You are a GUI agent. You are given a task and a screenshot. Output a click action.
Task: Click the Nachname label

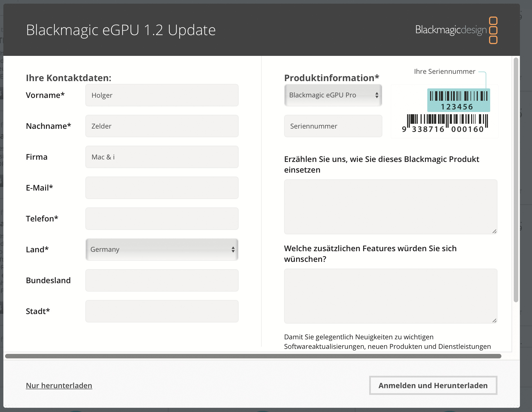coord(49,126)
